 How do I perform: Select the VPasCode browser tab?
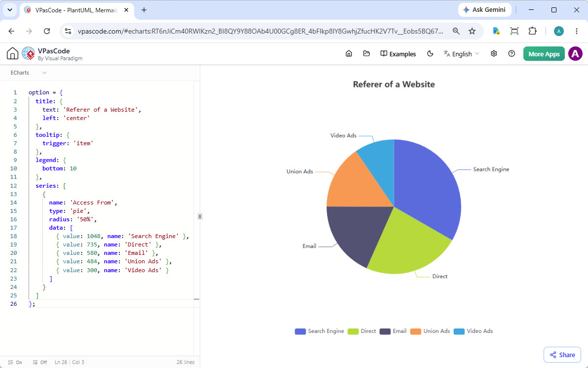(76, 10)
